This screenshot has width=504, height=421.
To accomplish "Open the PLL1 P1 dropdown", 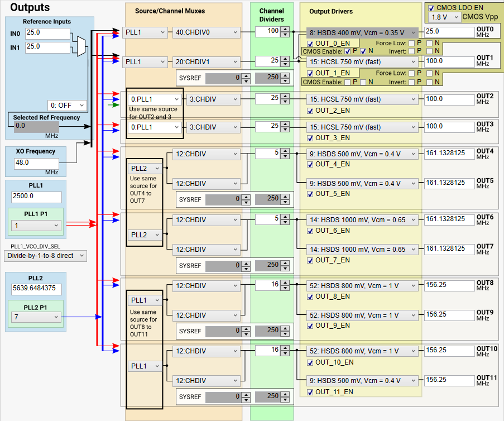I will click(x=36, y=226).
